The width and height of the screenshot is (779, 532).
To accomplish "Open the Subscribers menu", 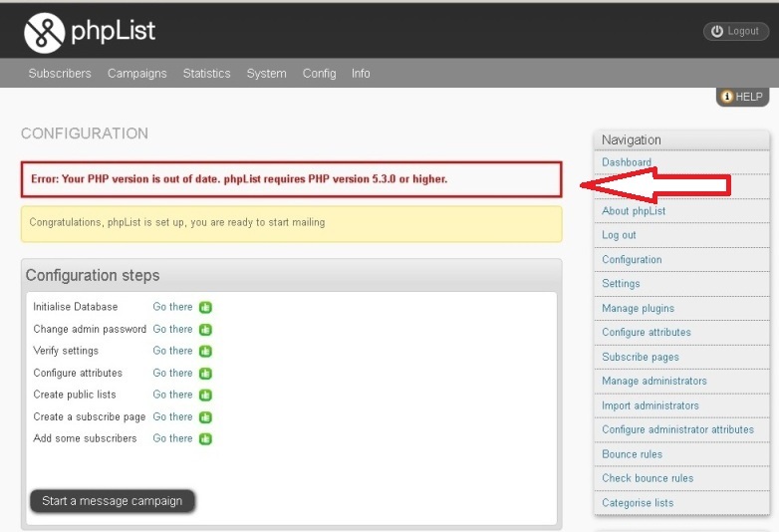I will [x=60, y=74].
